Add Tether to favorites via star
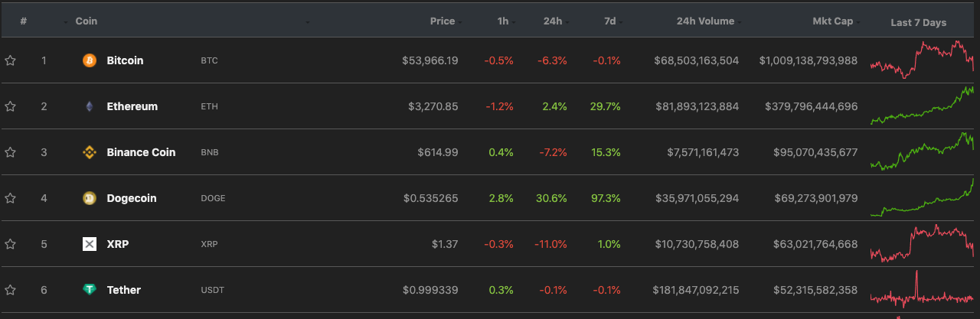 (x=11, y=290)
